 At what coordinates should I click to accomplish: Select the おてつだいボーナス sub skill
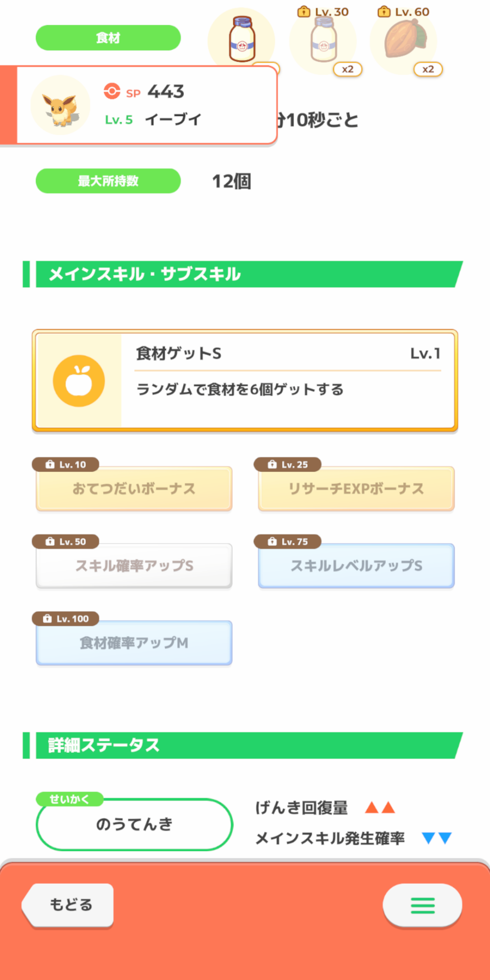[x=134, y=489]
